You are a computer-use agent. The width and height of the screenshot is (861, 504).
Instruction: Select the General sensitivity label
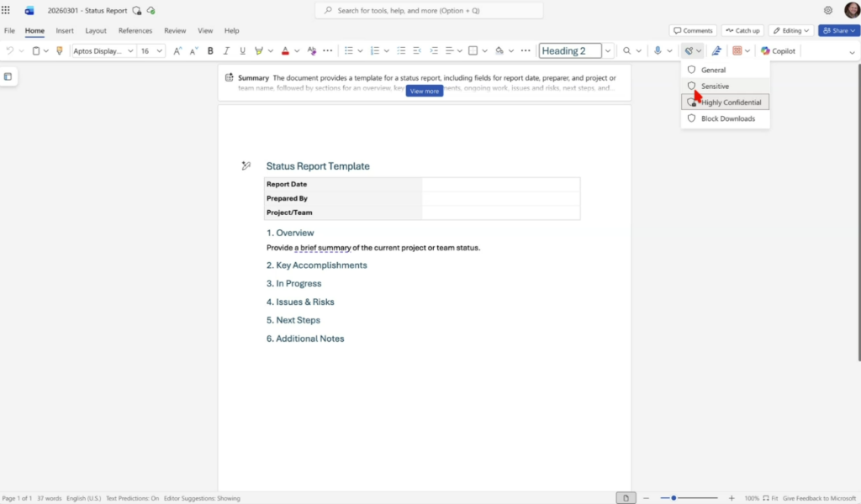(713, 70)
